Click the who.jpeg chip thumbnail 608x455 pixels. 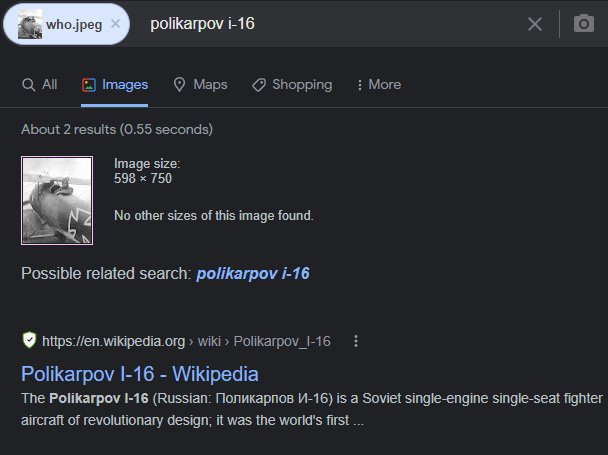coord(27,23)
